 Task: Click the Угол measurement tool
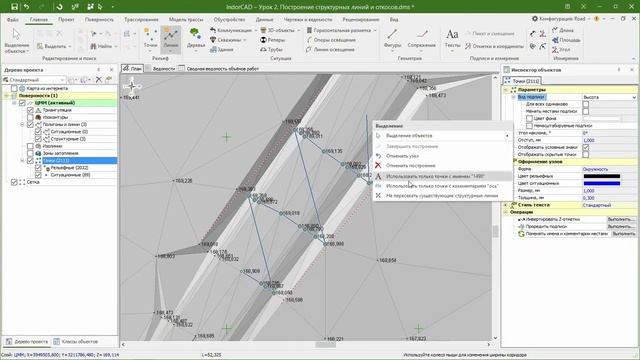(561, 49)
